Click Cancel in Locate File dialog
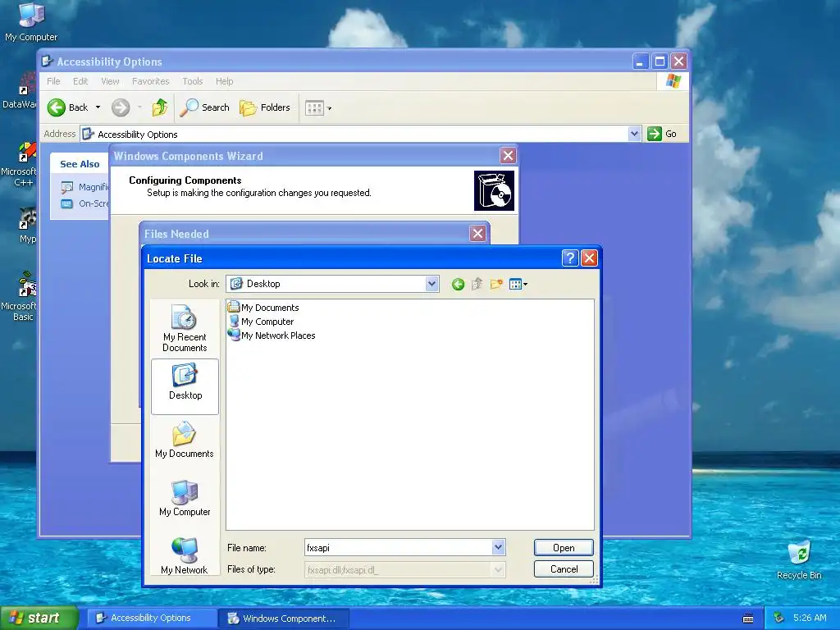 [564, 569]
